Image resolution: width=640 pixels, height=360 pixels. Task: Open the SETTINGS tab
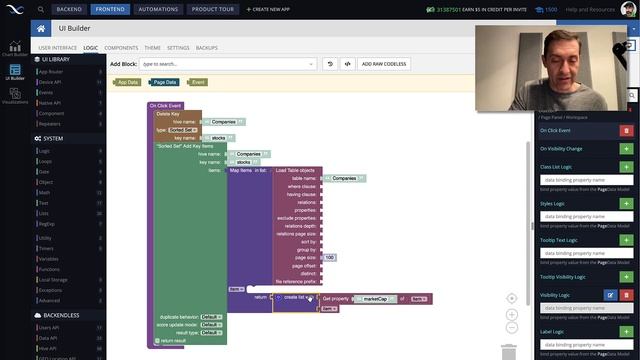[x=178, y=48]
